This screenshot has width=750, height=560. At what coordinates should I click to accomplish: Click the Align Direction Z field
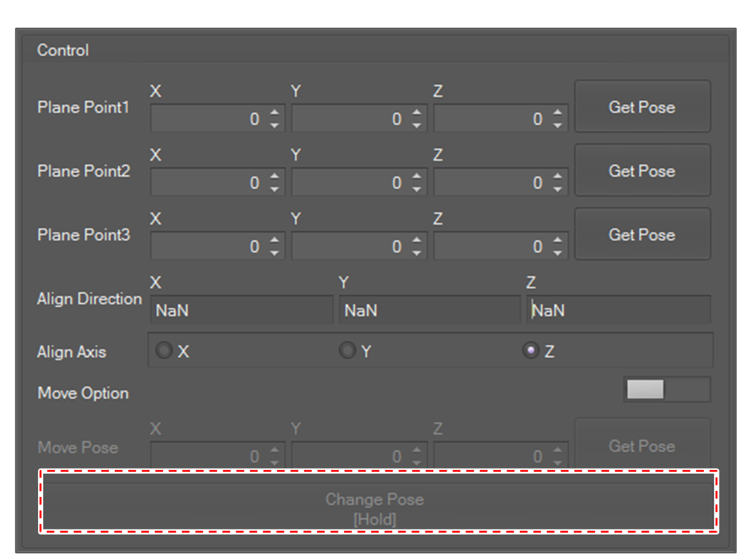pyautogui.click(x=618, y=310)
